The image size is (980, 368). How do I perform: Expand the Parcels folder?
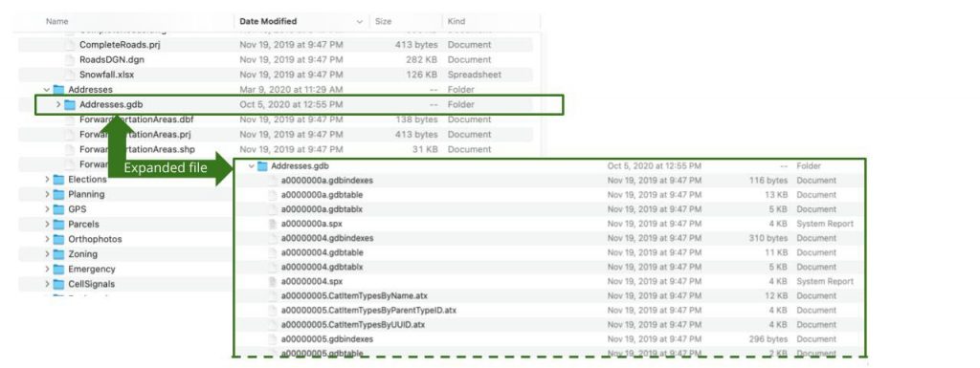pos(47,225)
